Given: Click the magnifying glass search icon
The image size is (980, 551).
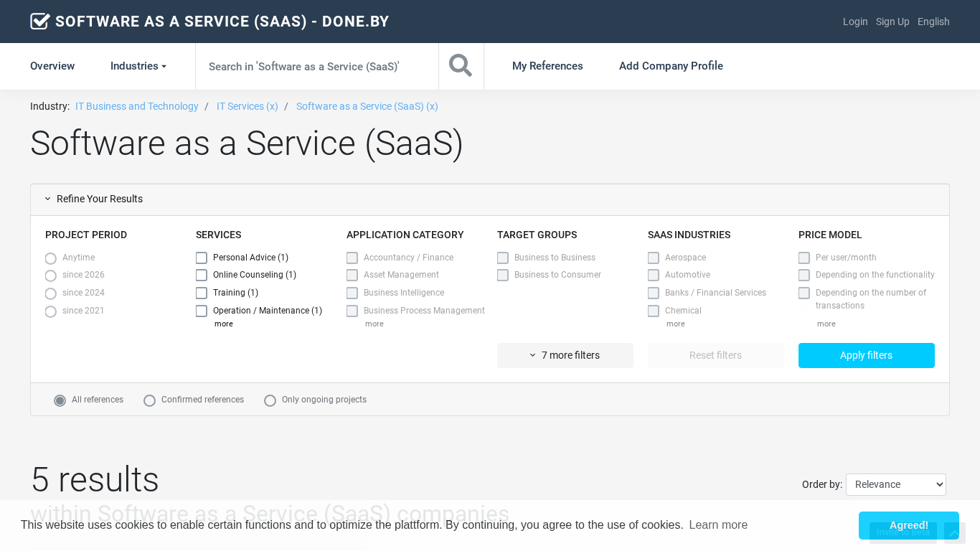Looking at the screenshot, I should click(461, 66).
